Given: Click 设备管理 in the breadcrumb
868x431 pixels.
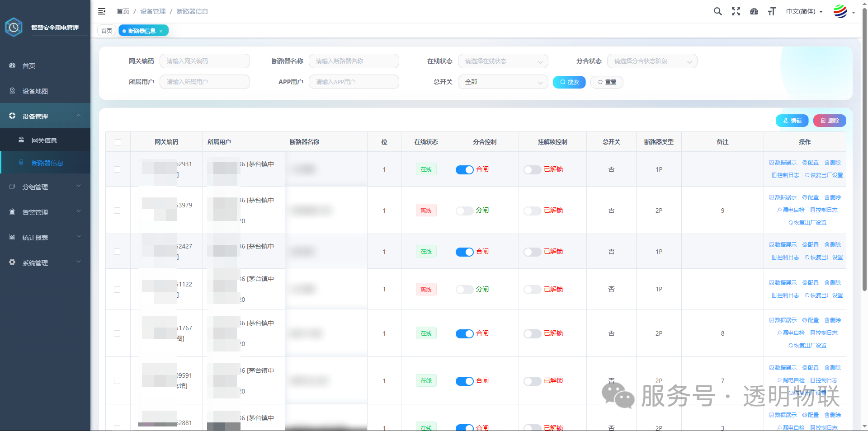Looking at the screenshot, I should click(x=153, y=11).
